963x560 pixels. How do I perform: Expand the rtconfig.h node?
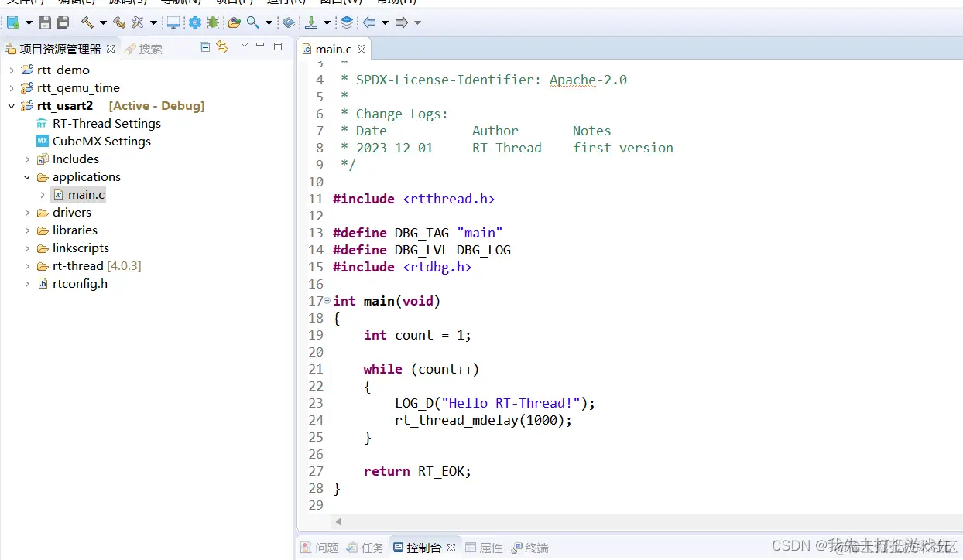(x=27, y=283)
